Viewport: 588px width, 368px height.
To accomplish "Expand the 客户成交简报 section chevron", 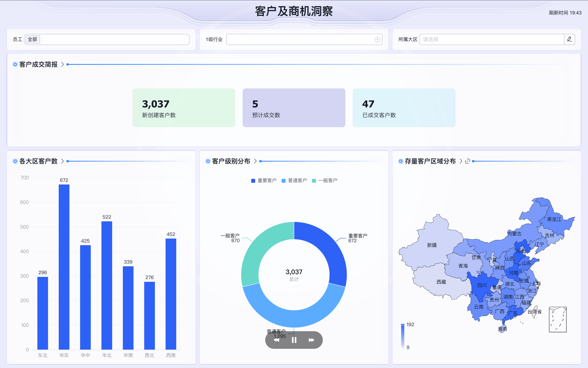I will (x=63, y=64).
